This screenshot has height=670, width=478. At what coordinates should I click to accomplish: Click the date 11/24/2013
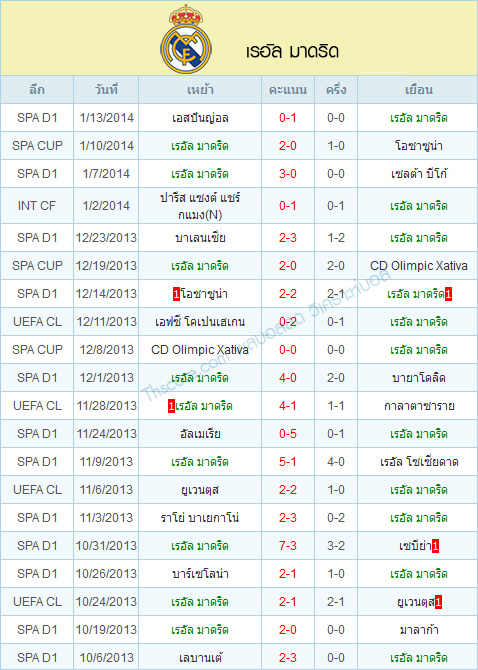(106, 434)
